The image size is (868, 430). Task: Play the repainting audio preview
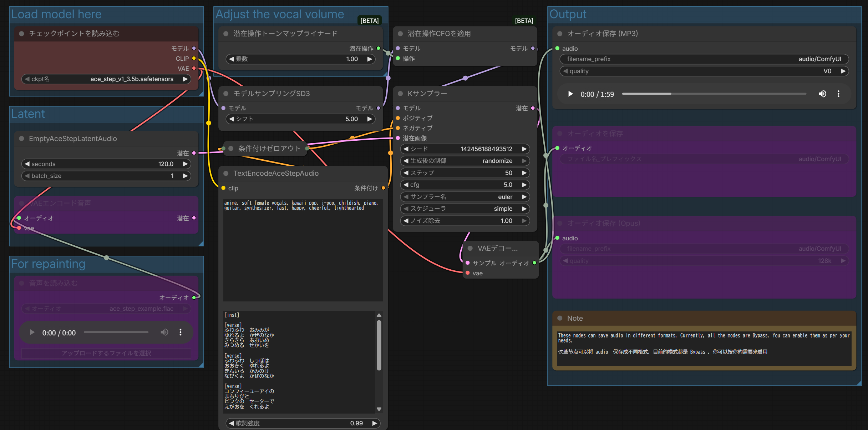click(x=32, y=332)
